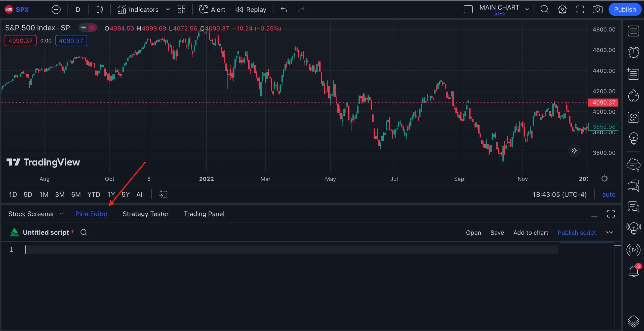Image resolution: width=644 pixels, height=331 pixels.
Task: Switch to the Pine Editor tab
Action: (x=92, y=214)
